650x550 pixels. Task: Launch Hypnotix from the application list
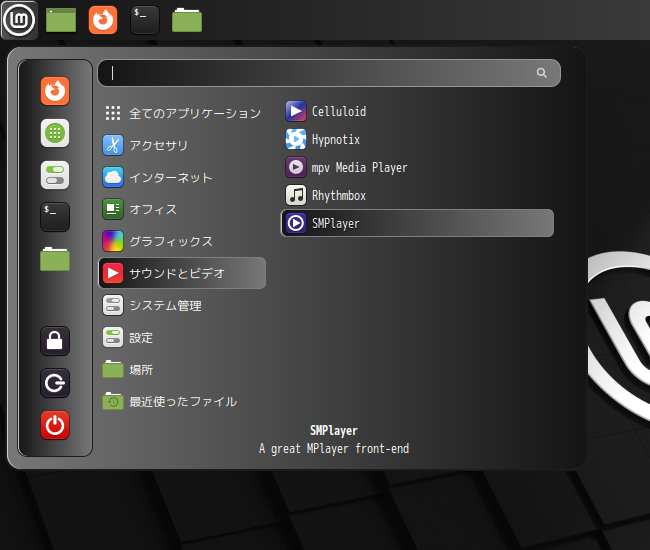[x=417, y=139]
